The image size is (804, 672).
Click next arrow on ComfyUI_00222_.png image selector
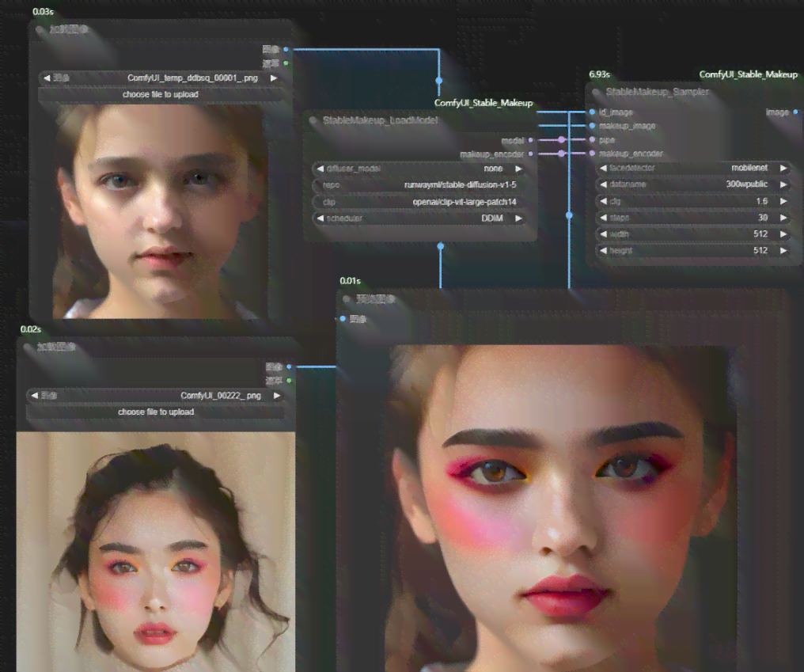coord(277,396)
